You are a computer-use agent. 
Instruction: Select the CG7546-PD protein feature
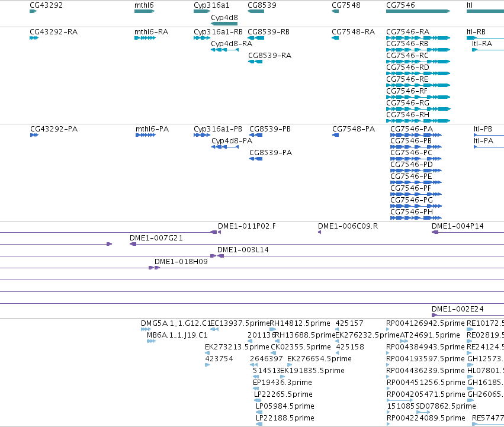click(416, 171)
